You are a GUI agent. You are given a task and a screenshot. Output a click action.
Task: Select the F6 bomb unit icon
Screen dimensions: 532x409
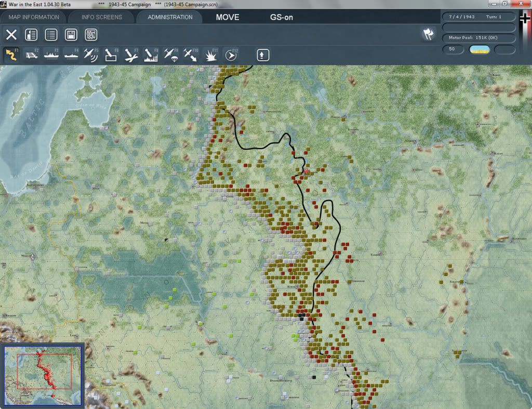coord(111,55)
